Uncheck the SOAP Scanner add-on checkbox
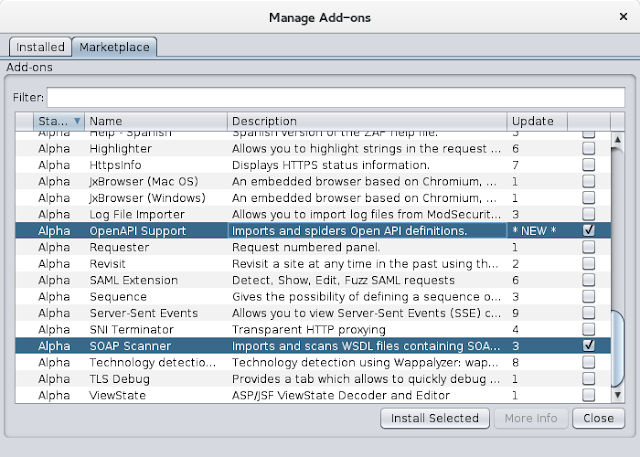 pyautogui.click(x=589, y=345)
